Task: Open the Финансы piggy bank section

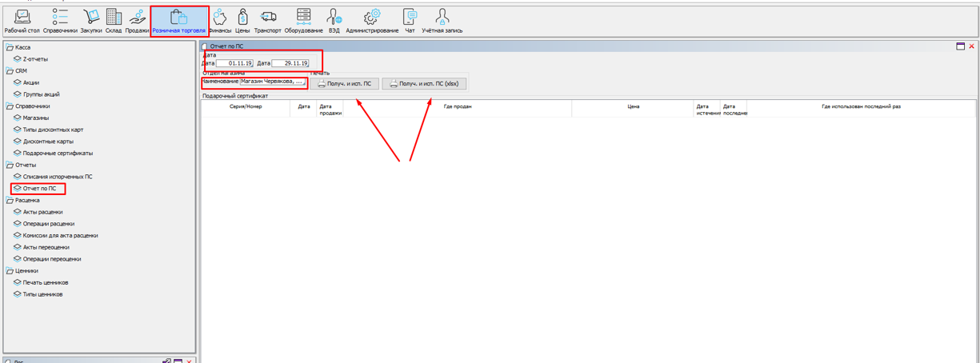Action: pyautogui.click(x=220, y=19)
